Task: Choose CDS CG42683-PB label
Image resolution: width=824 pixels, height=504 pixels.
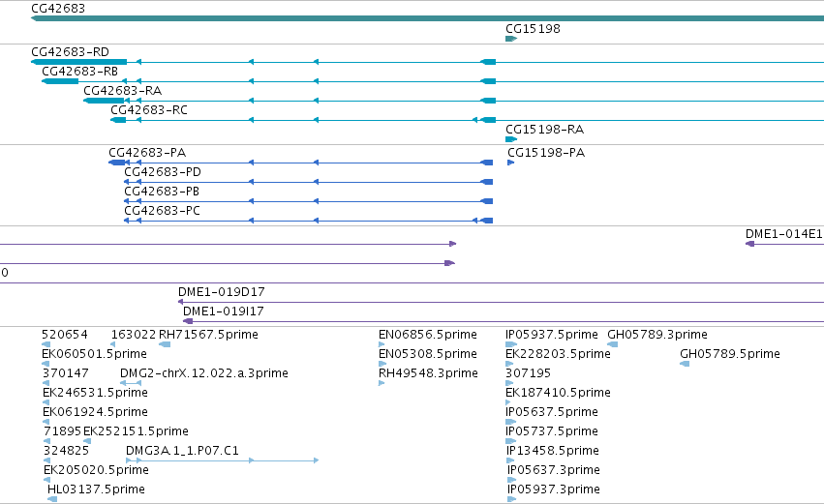Action: point(162,192)
